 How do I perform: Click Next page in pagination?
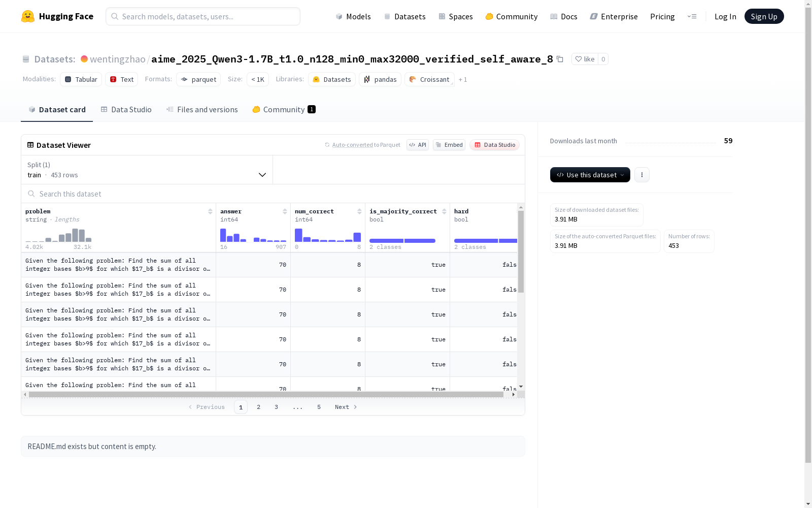(346, 407)
